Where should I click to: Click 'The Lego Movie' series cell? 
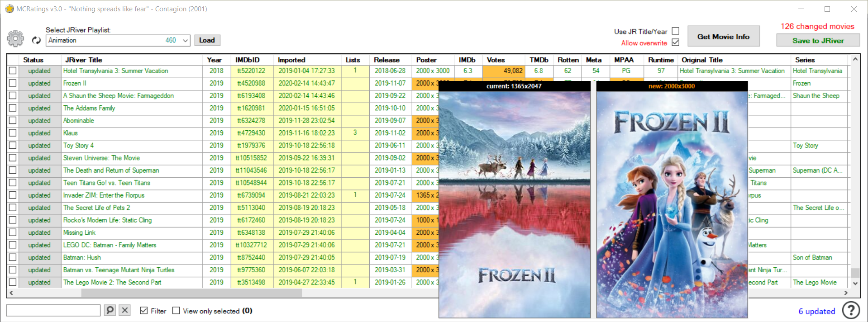pos(819,282)
